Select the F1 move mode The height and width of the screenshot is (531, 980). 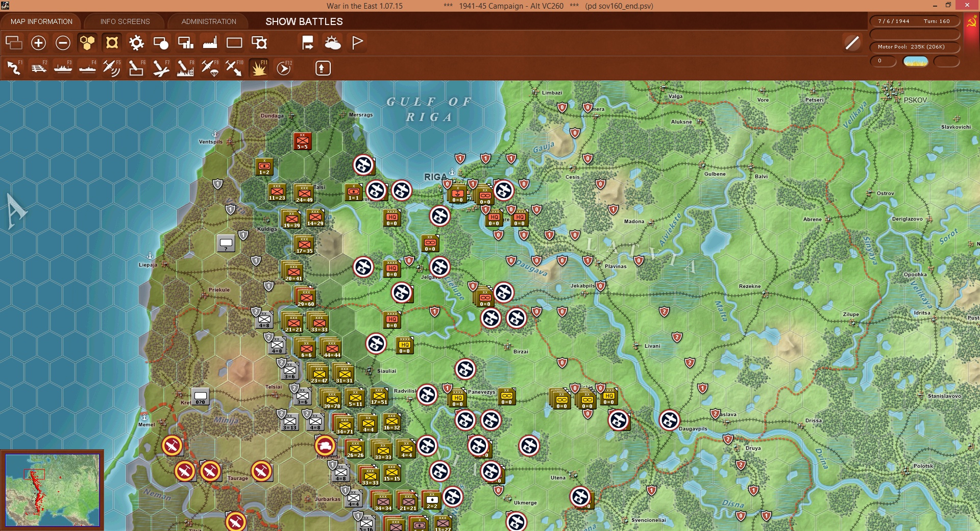pyautogui.click(x=14, y=68)
